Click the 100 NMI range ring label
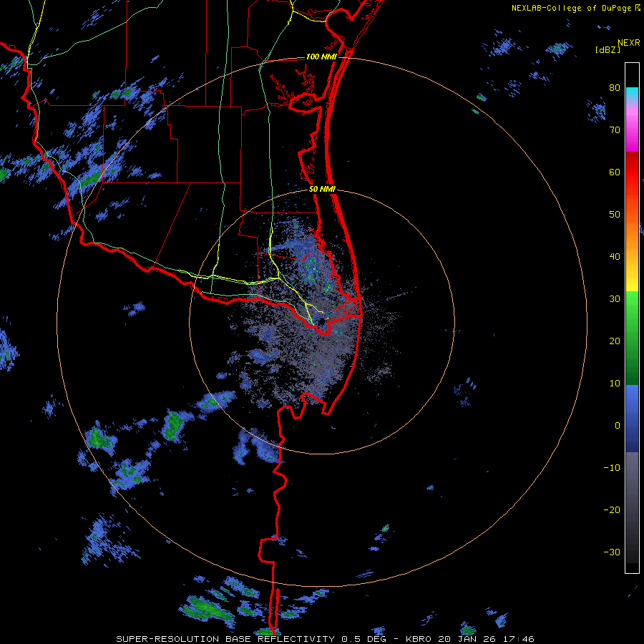644x644 pixels. 321,57
